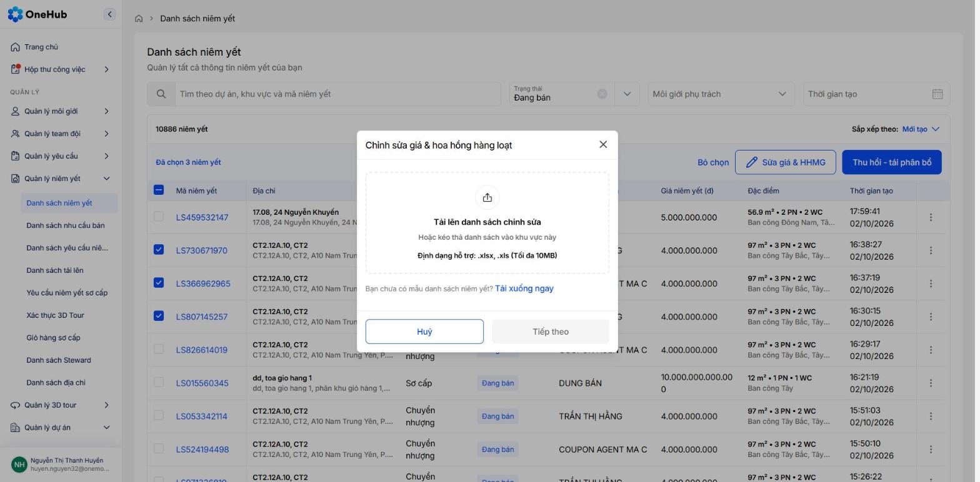The image size is (980, 482).
Task: Open Xác thực 3D Tour page
Action: 55,315
